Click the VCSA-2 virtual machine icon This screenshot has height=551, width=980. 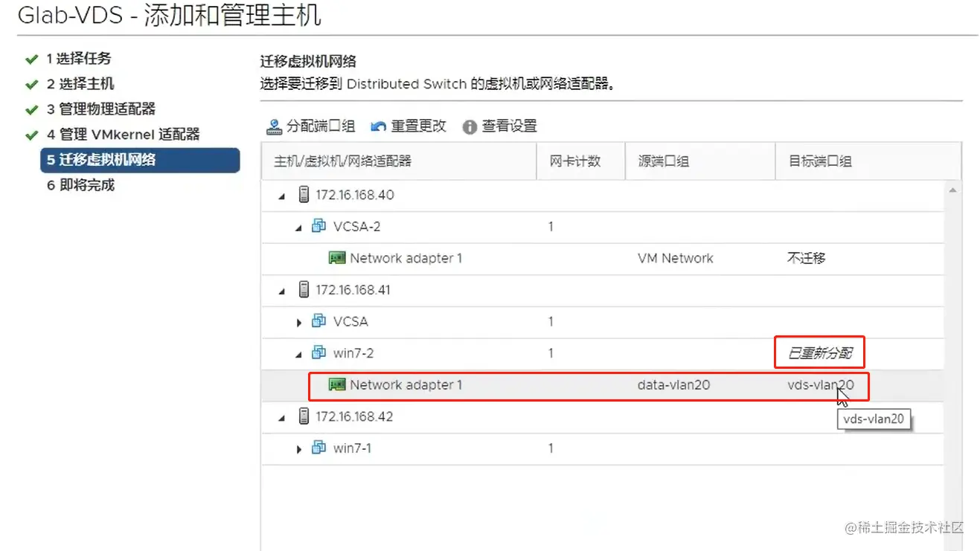point(319,226)
